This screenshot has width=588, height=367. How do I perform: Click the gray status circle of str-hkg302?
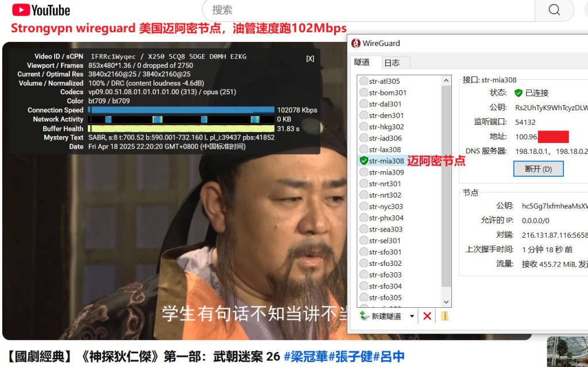coord(363,126)
